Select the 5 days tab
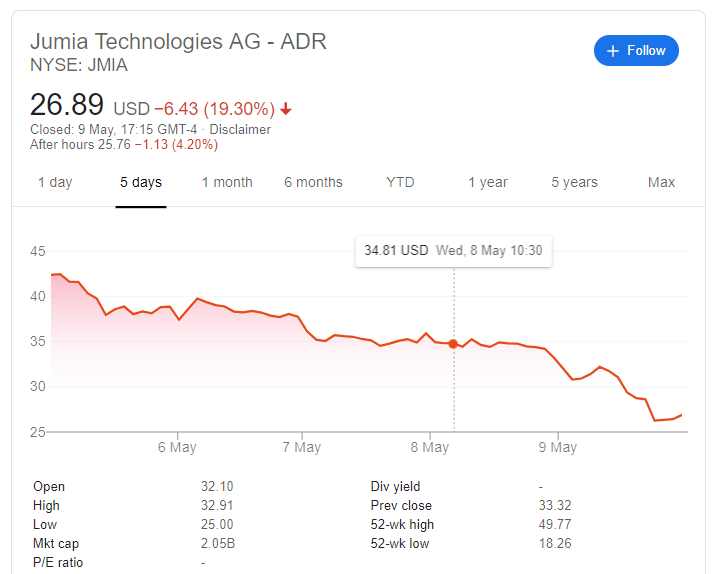 click(141, 182)
